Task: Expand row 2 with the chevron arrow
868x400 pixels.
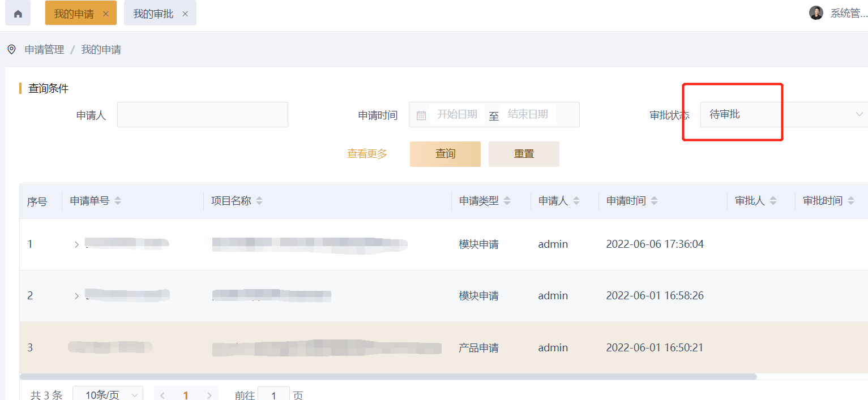Action: (x=76, y=296)
